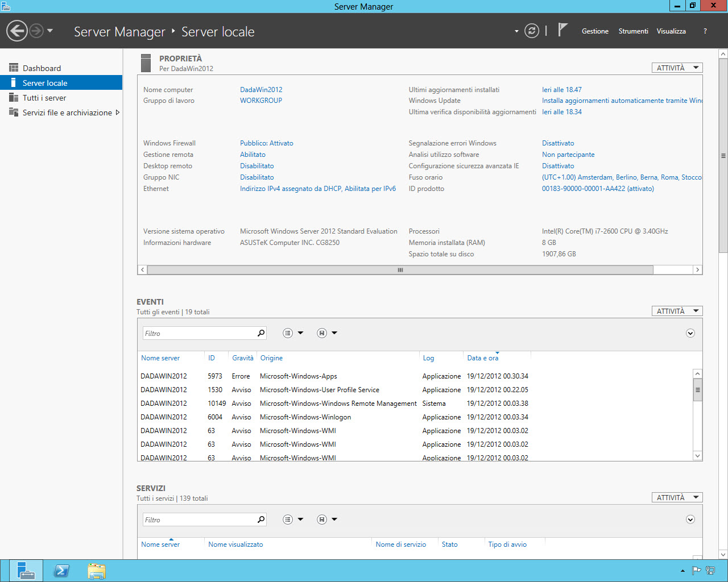Expand Servizi file e archiviazione arrow
728x582 pixels.
(117, 113)
